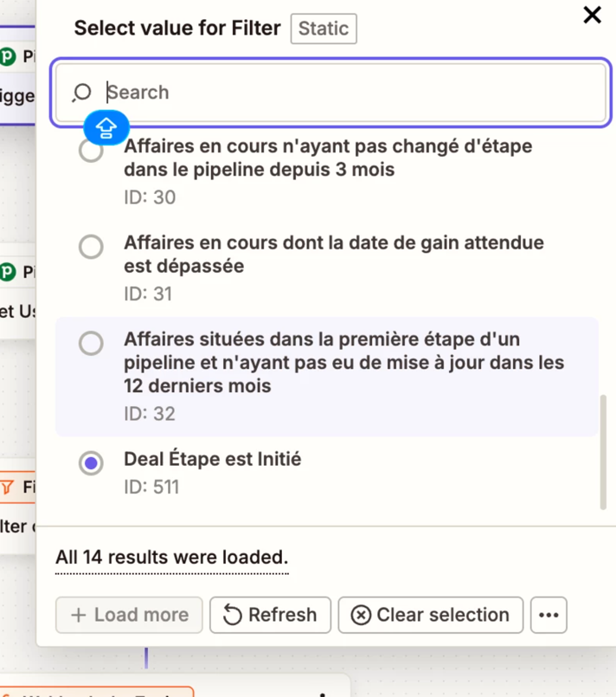Click the plus icon in Load more
Screen dimensions: 616x697
[x=79, y=616]
